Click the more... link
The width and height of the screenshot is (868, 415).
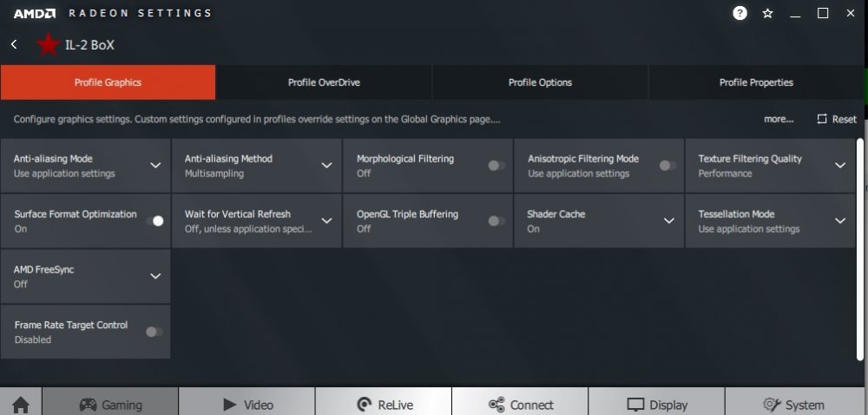pos(779,119)
